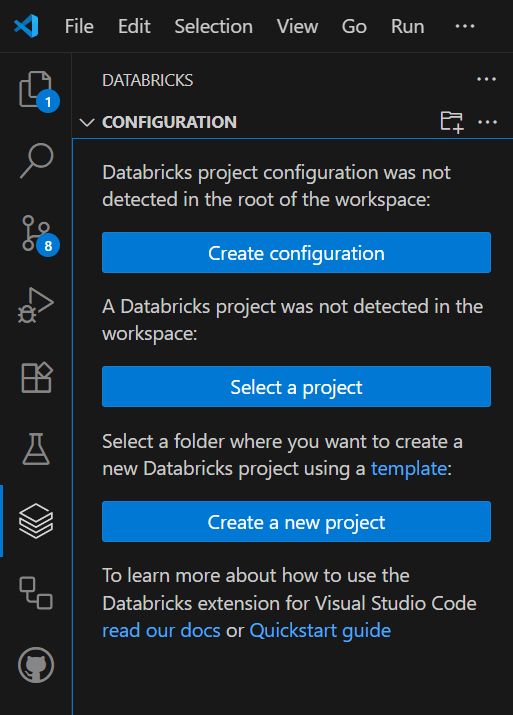The width and height of the screenshot is (513, 715).
Task: Open the GitHub icon in activity bar
Action: (36, 665)
